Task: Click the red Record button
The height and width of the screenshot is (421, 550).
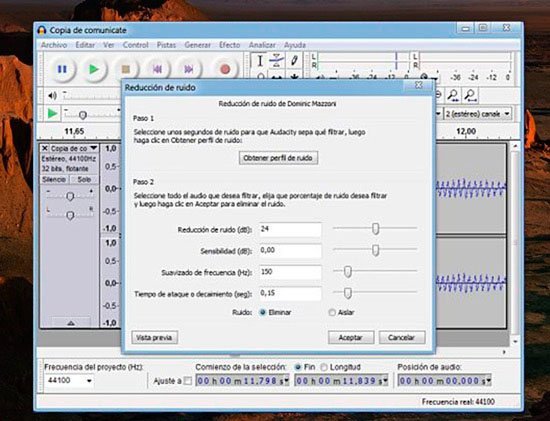Action: pos(225,69)
